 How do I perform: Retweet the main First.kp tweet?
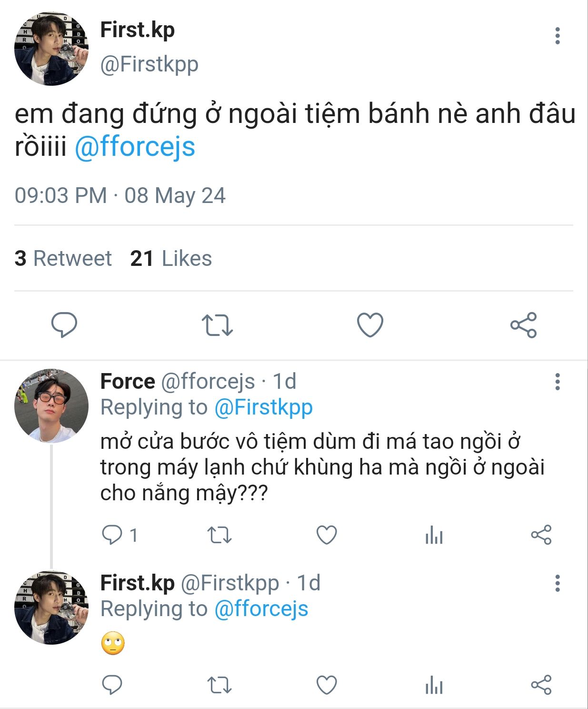click(x=217, y=325)
